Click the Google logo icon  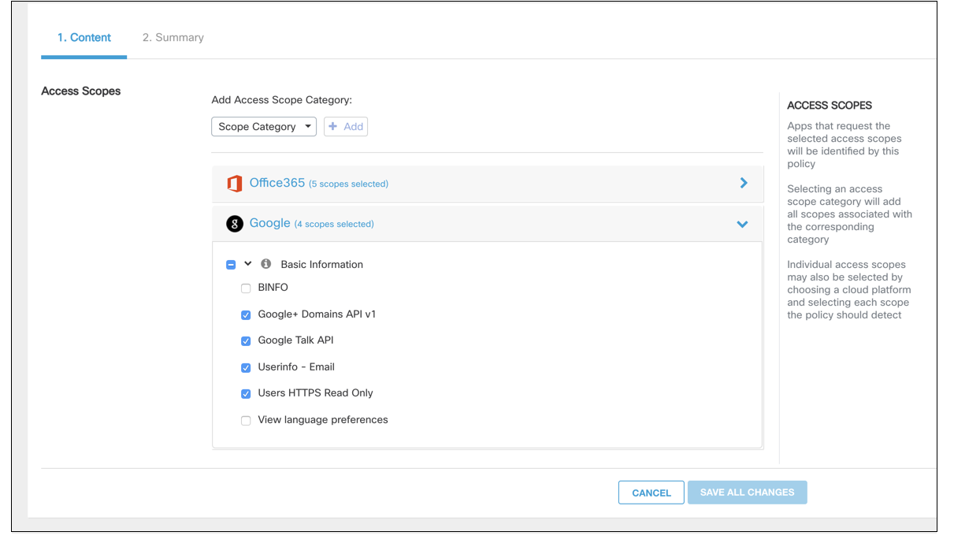coord(234,225)
